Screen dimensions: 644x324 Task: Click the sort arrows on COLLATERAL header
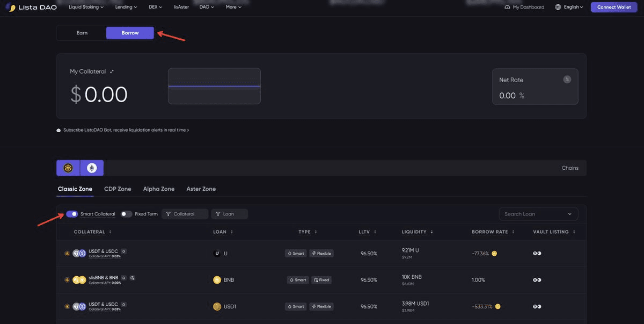coord(110,232)
